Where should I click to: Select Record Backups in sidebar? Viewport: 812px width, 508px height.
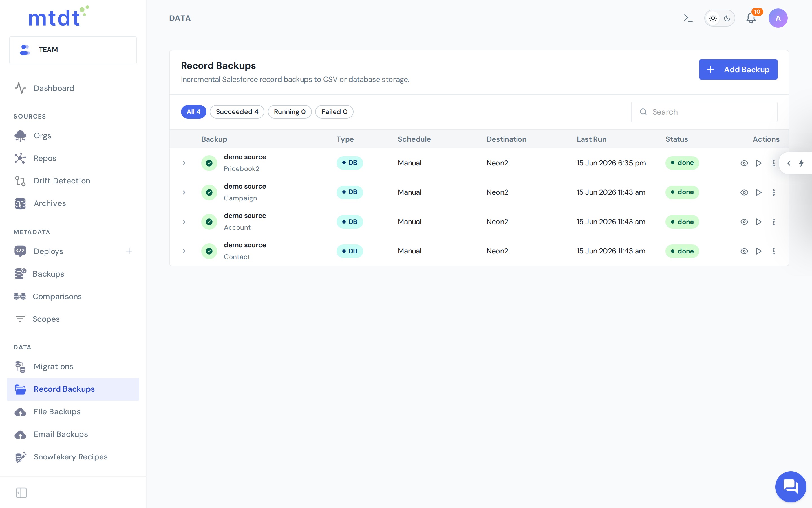73,389
